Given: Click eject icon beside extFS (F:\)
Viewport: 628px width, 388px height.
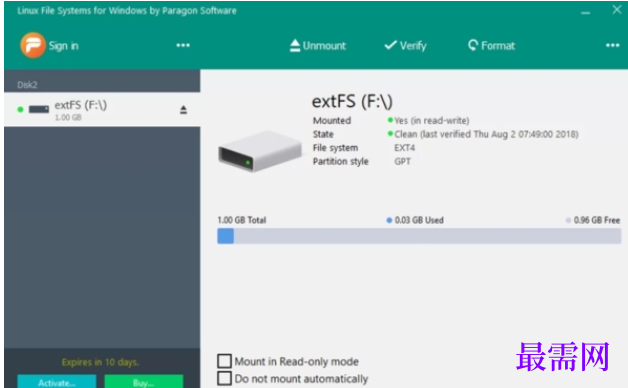Looking at the screenshot, I should [x=183, y=110].
